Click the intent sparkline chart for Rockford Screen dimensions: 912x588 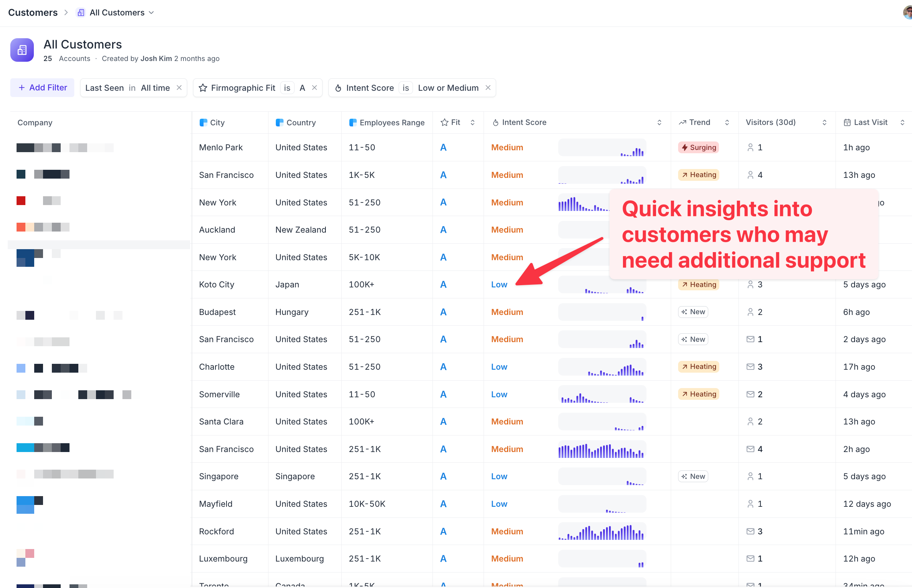602,531
